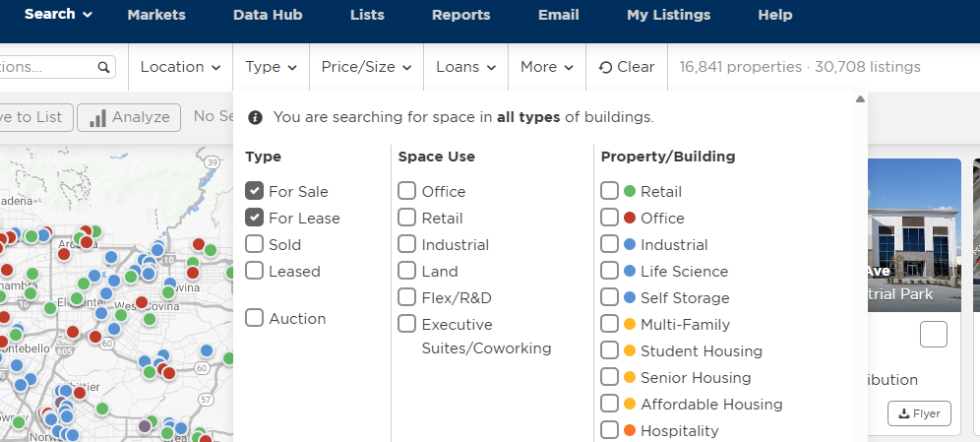This screenshot has height=442, width=980.
Task: Click the Clear reset arrow icon
Action: pos(605,68)
